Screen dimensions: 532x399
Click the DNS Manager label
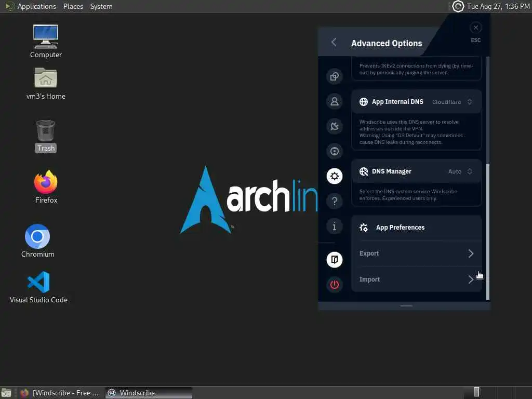(x=392, y=171)
